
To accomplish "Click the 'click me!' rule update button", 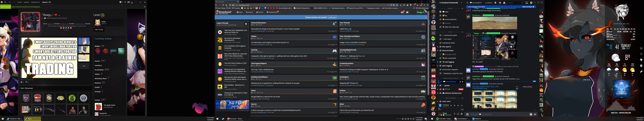I will pyautogui.click(x=332, y=17).
